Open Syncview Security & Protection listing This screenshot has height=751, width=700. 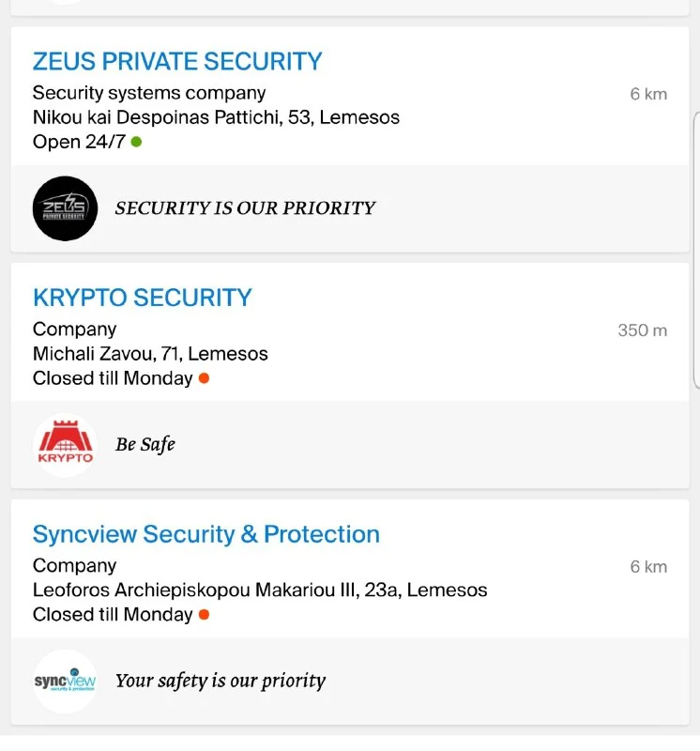tap(206, 534)
